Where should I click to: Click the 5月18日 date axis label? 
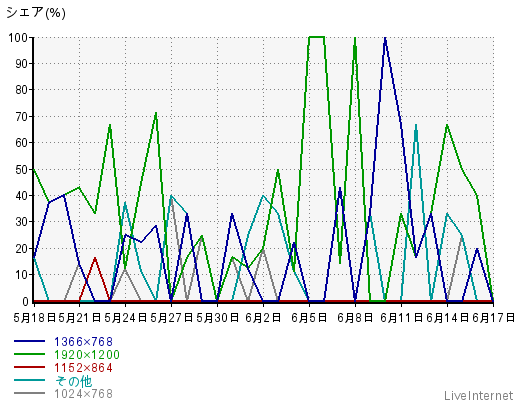coord(35,318)
